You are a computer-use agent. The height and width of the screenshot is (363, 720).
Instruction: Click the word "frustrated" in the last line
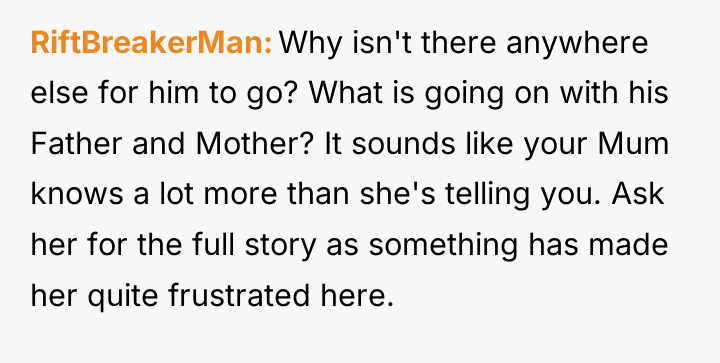point(239,295)
